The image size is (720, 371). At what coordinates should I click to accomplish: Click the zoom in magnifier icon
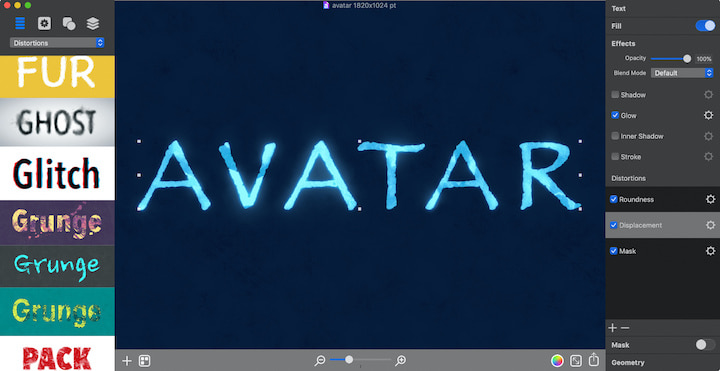401,361
